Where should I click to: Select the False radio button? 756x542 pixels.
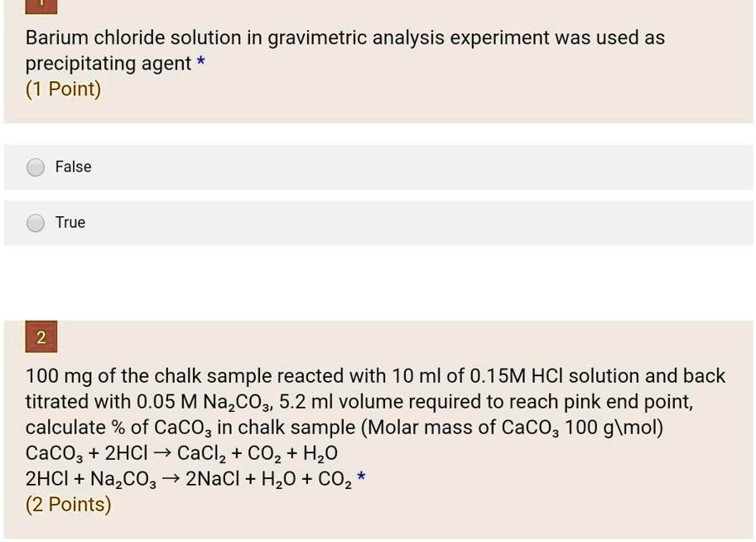36,167
